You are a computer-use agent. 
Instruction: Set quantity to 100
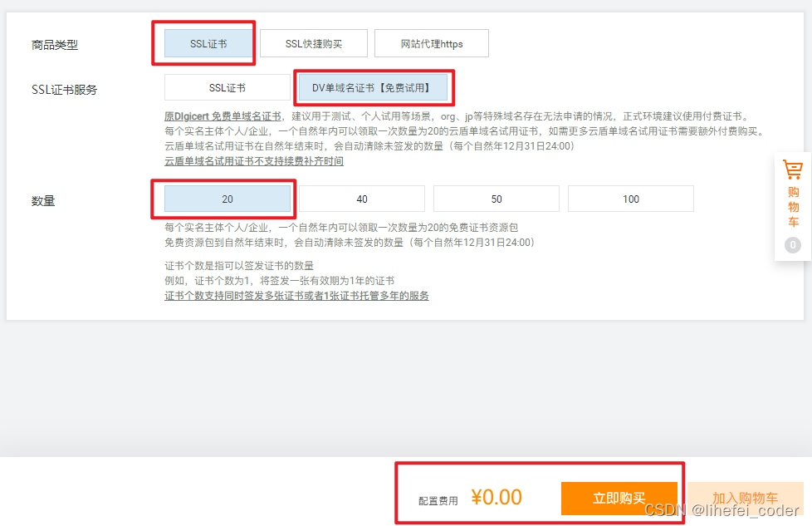(631, 199)
